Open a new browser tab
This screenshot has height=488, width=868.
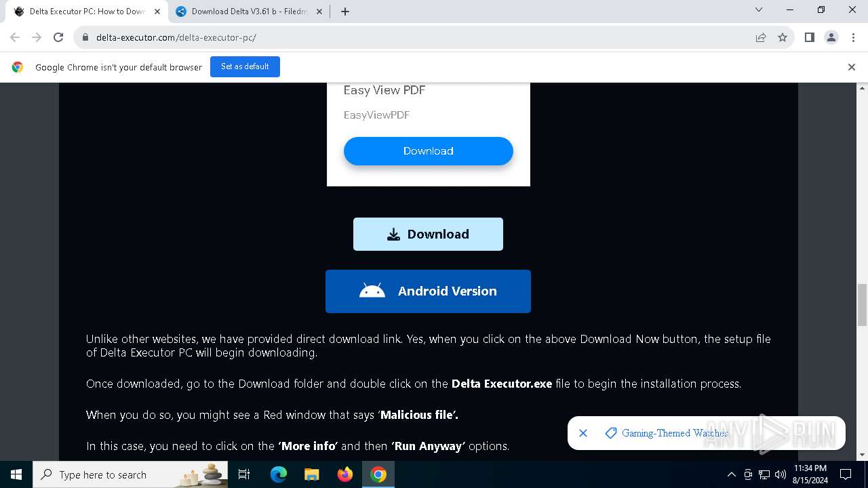pyautogui.click(x=345, y=12)
